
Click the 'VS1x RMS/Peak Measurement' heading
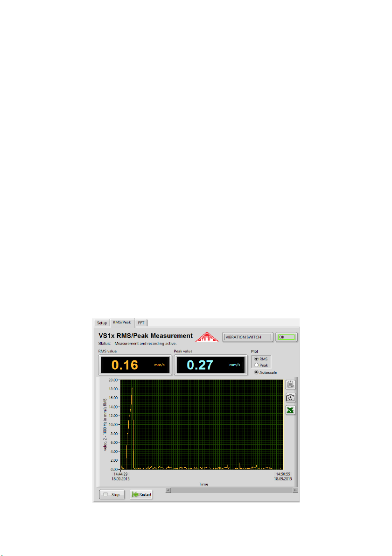(146, 336)
